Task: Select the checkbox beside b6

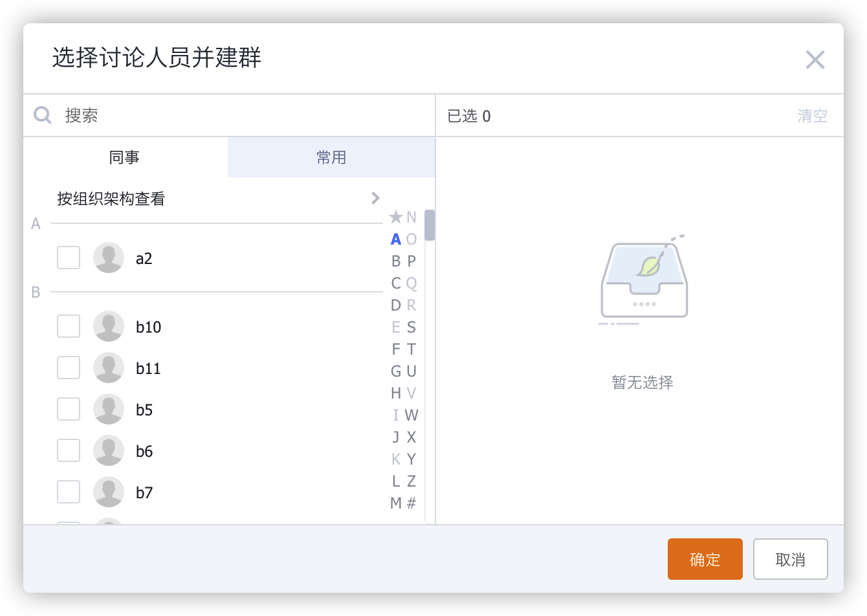Action: [x=69, y=450]
